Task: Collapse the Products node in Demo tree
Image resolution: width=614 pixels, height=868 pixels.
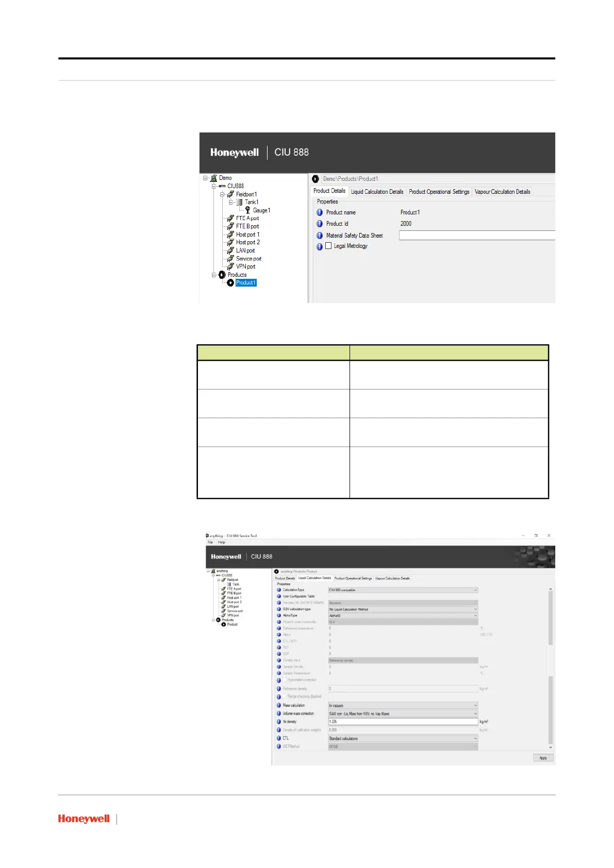Action: tap(214, 275)
